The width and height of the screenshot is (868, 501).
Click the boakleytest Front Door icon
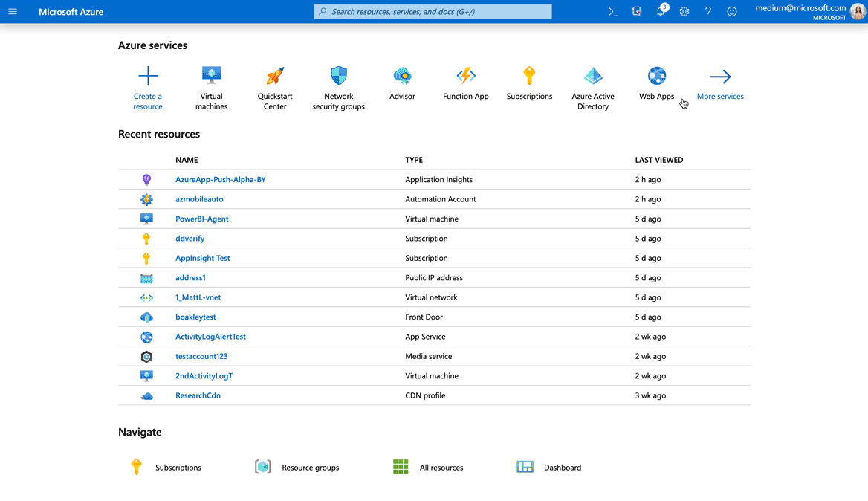pyautogui.click(x=146, y=317)
